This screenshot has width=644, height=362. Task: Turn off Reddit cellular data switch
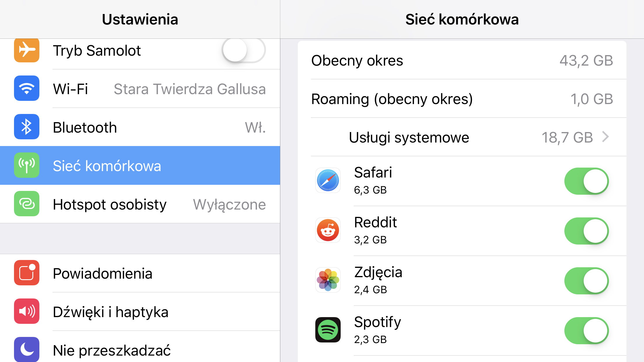click(x=587, y=231)
